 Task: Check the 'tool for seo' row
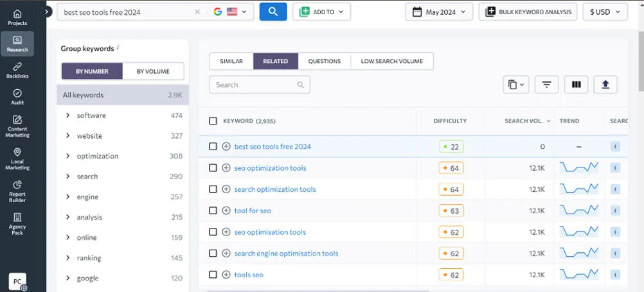pyautogui.click(x=213, y=210)
